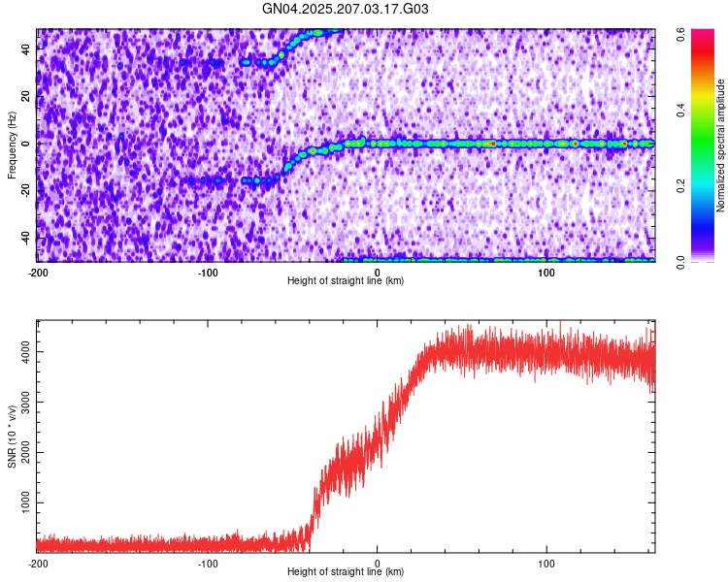Click the 'Frequency (Hz)' axis label

(x=12, y=145)
